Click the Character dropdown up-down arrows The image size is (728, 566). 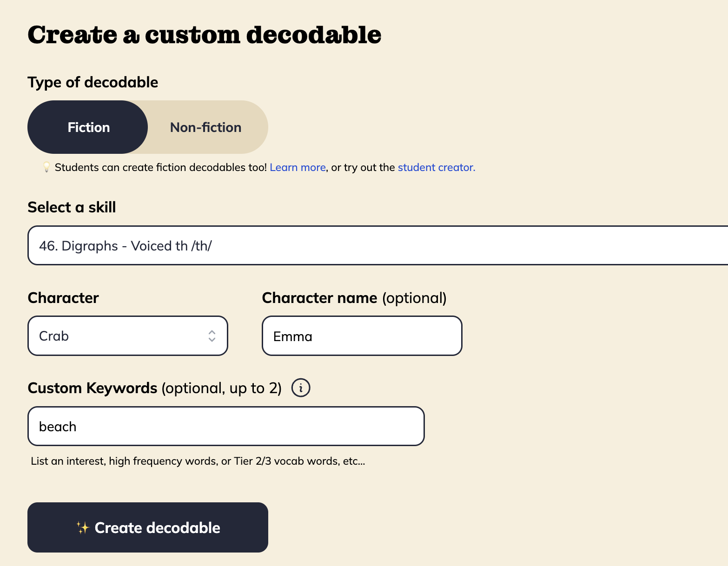tap(212, 336)
